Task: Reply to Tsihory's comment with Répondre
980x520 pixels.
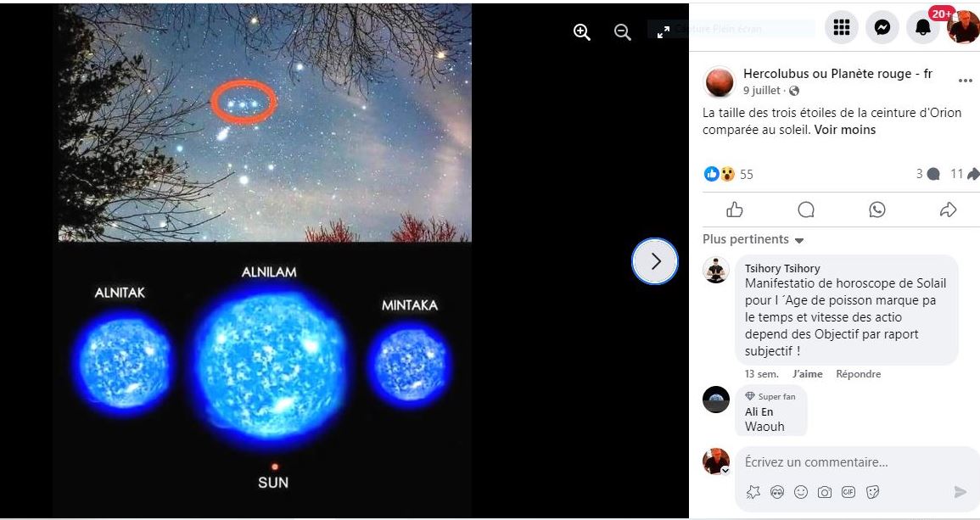Action: tap(858, 374)
